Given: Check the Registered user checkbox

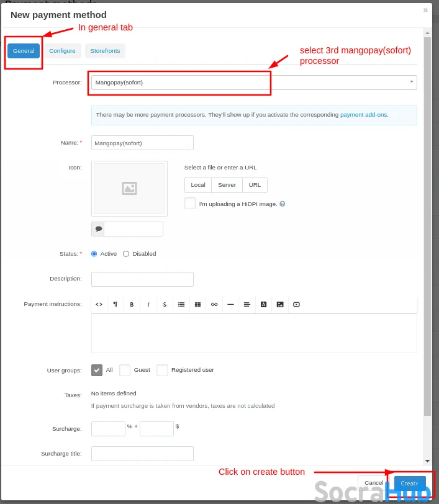Looking at the screenshot, I should (163, 370).
